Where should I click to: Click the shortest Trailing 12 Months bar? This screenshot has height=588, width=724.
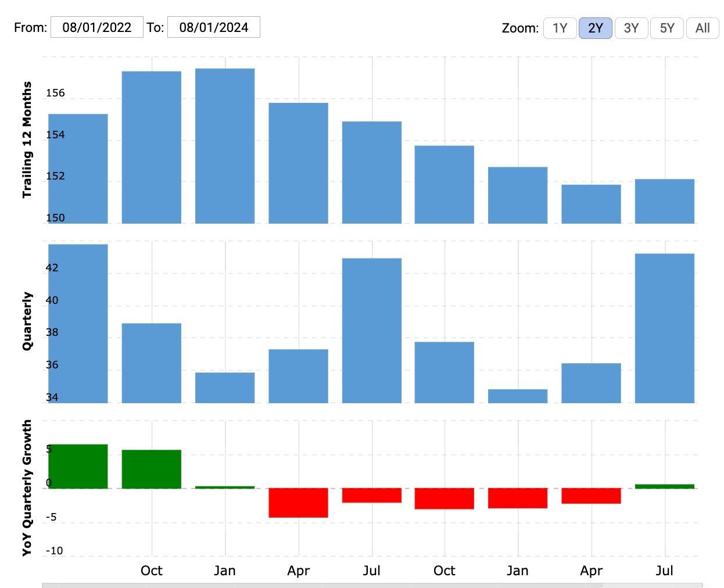pos(591,203)
